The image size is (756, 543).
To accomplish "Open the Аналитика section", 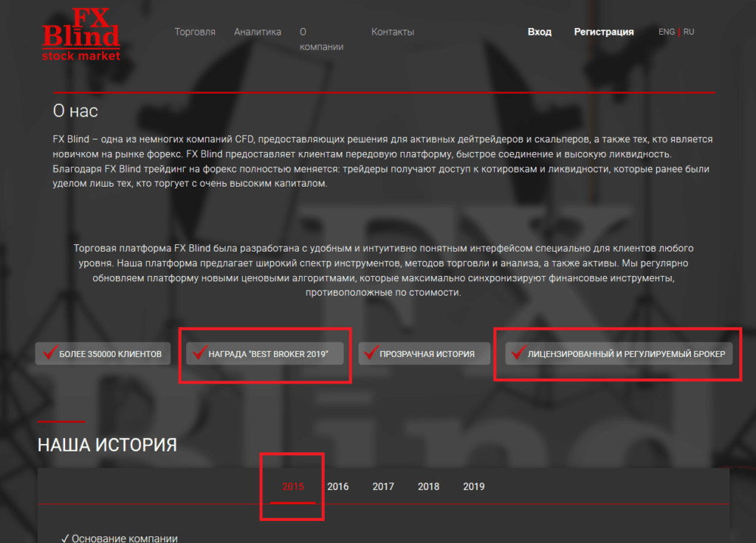I will point(258,32).
